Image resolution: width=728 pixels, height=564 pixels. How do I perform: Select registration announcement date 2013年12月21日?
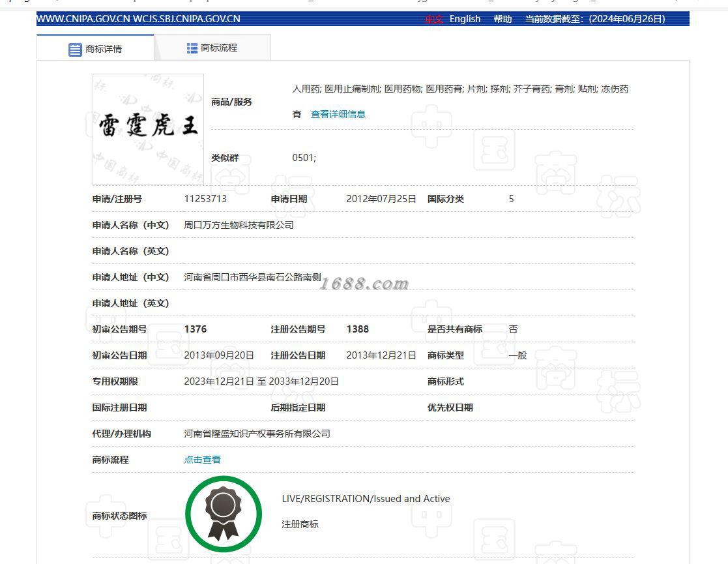(381, 355)
